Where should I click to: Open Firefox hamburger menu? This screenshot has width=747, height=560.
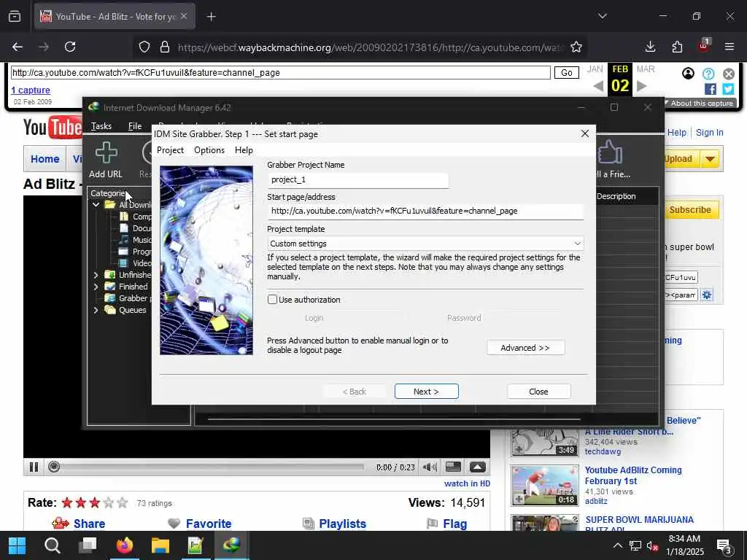click(x=729, y=47)
